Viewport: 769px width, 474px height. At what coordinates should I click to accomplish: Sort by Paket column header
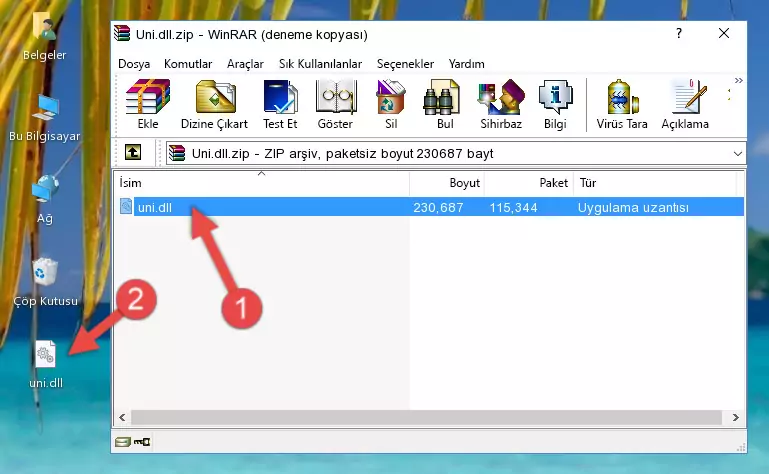pos(529,183)
